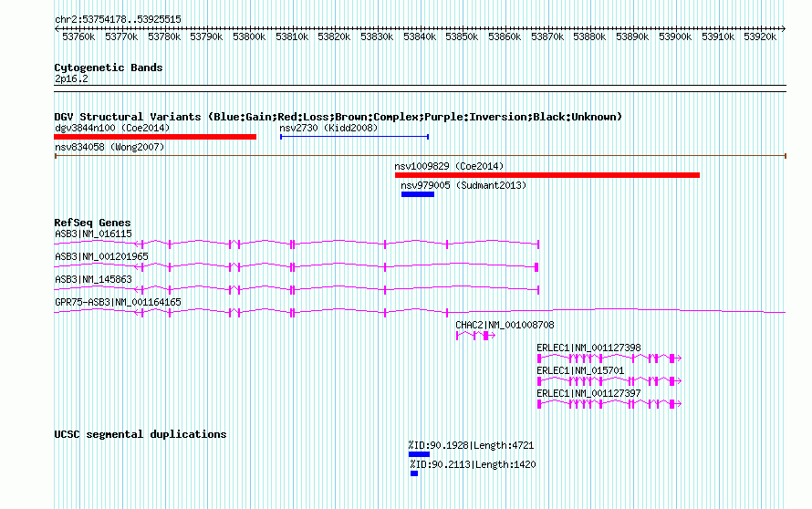Open the nsv979005 (Sudmant2013) label

pyautogui.click(x=463, y=185)
